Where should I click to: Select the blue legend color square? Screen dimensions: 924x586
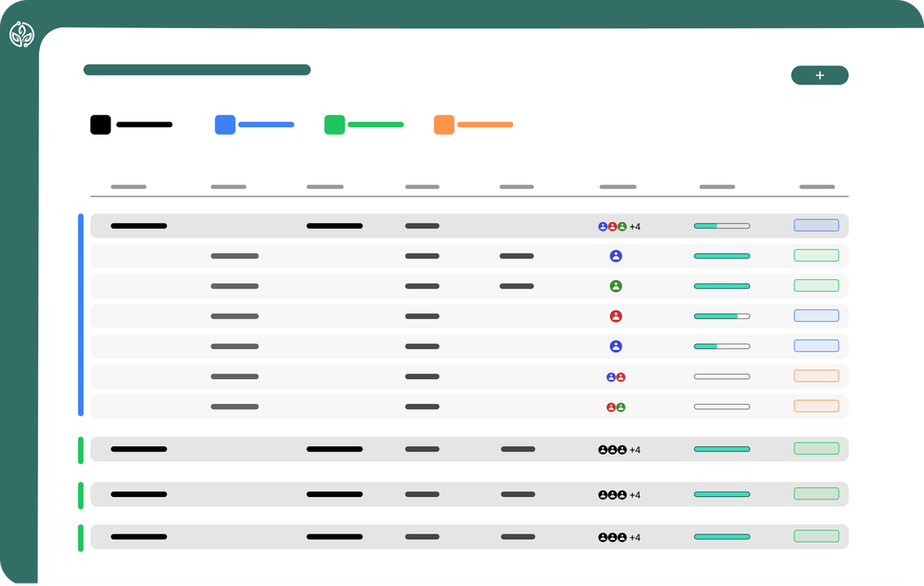tap(225, 125)
